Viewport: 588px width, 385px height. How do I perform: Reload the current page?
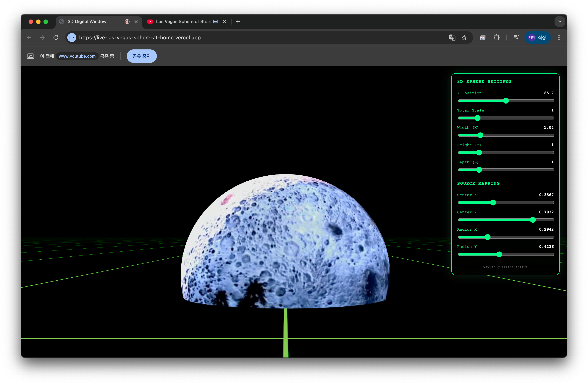point(56,38)
